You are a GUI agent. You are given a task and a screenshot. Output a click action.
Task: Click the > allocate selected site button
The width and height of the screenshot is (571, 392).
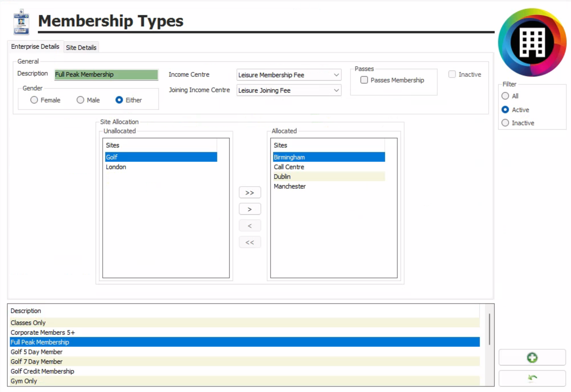click(250, 209)
